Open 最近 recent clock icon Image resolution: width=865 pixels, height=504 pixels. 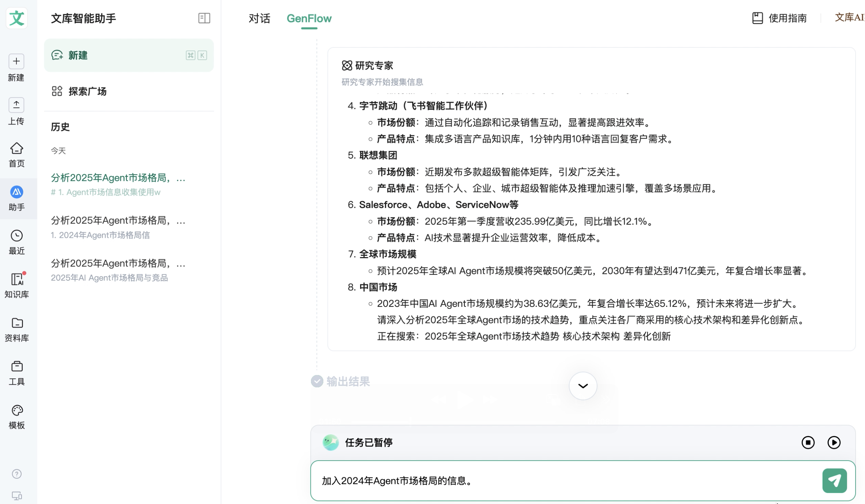click(x=16, y=236)
